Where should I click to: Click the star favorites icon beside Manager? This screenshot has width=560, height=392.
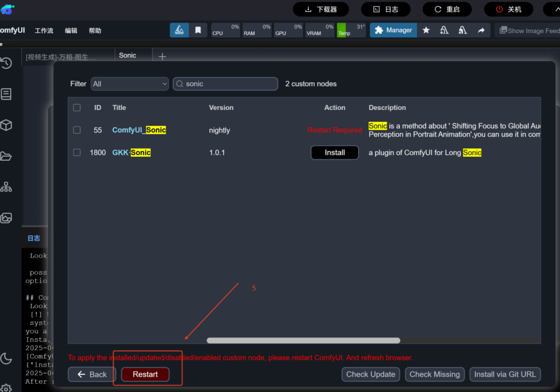pos(426,30)
